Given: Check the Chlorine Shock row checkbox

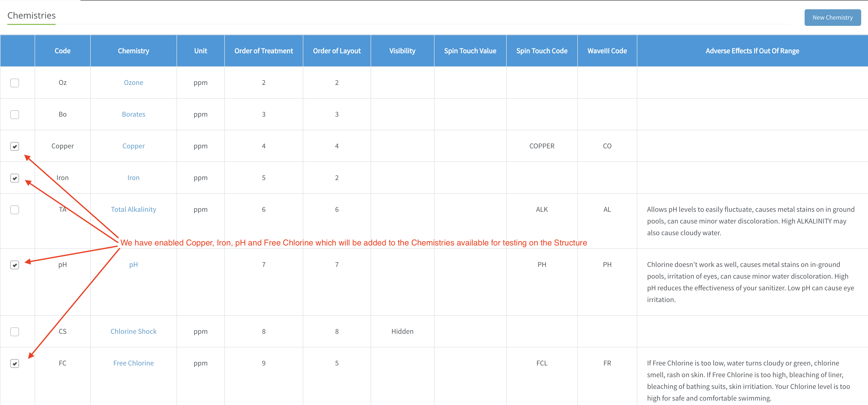Looking at the screenshot, I should [x=14, y=332].
